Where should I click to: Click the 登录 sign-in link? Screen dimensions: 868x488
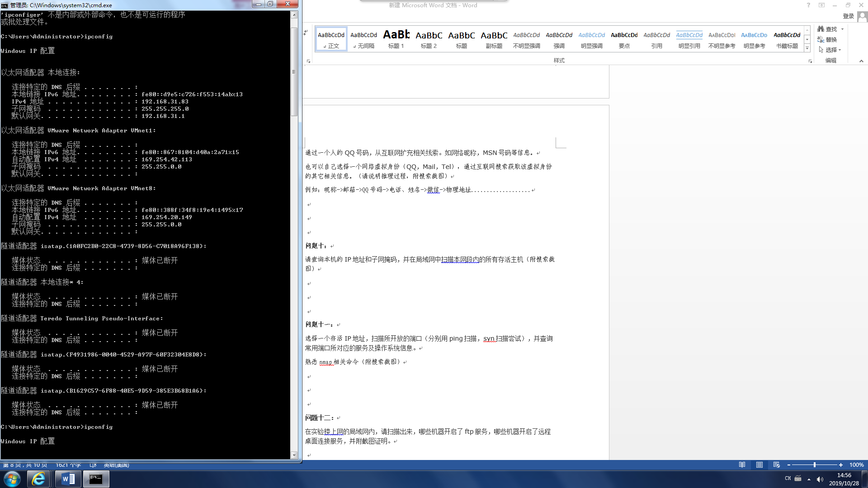[x=848, y=16]
